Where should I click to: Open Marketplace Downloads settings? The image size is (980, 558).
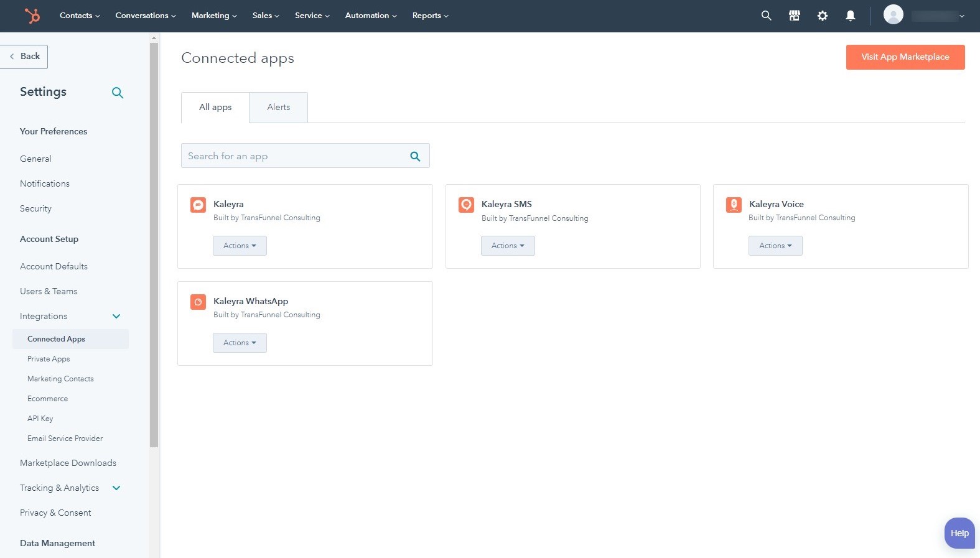[68, 463]
